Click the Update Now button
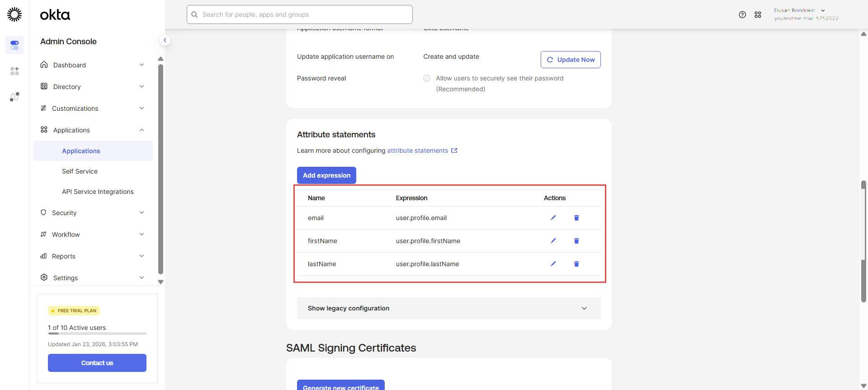Viewport: 868px width, 390px height. 571,60
